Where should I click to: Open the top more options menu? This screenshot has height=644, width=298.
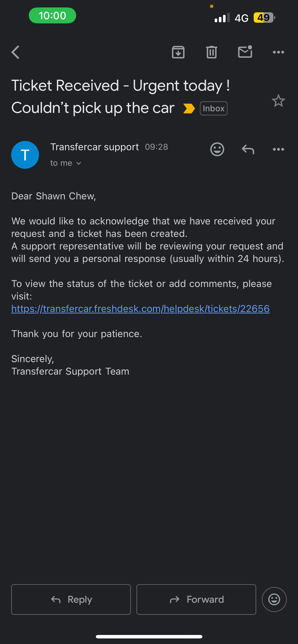[279, 52]
